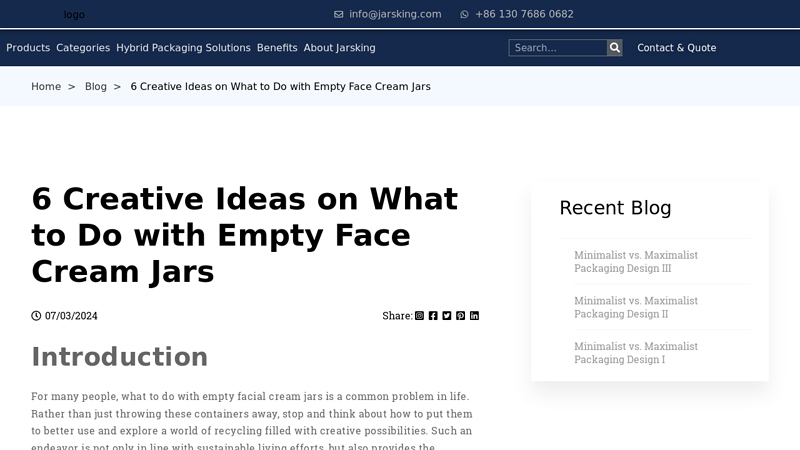Click the info@jarsking.com email link
The height and width of the screenshot is (450, 800).
[395, 14]
